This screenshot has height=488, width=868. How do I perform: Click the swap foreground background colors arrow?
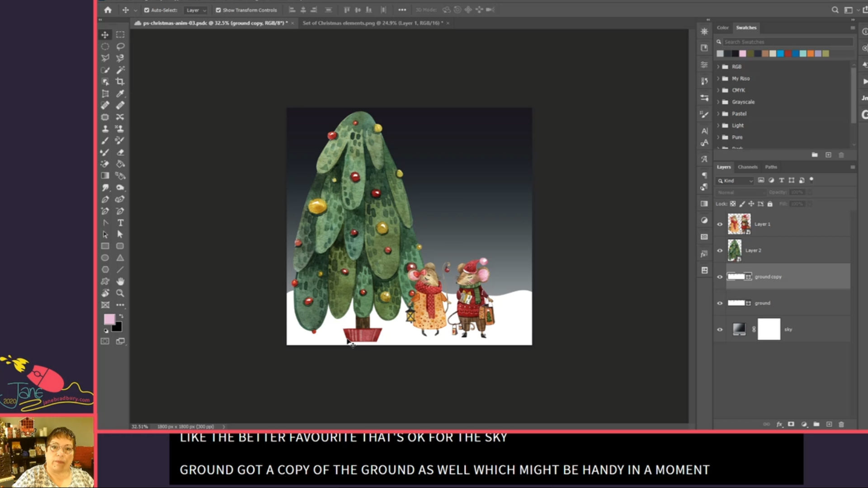pyautogui.click(x=121, y=316)
